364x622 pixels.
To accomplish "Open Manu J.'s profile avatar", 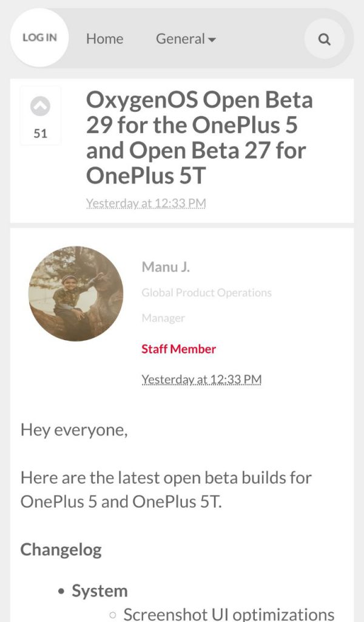I will pyautogui.click(x=76, y=293).
